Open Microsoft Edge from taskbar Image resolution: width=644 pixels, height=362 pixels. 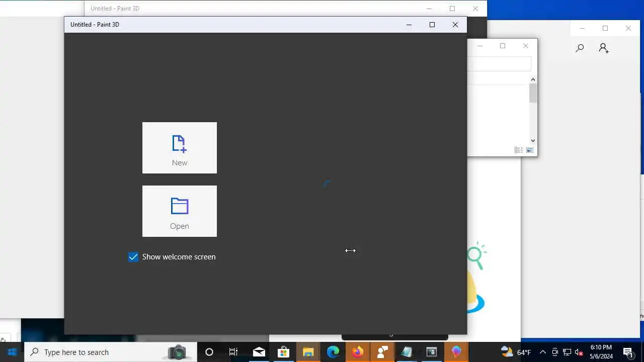[333, 352]
